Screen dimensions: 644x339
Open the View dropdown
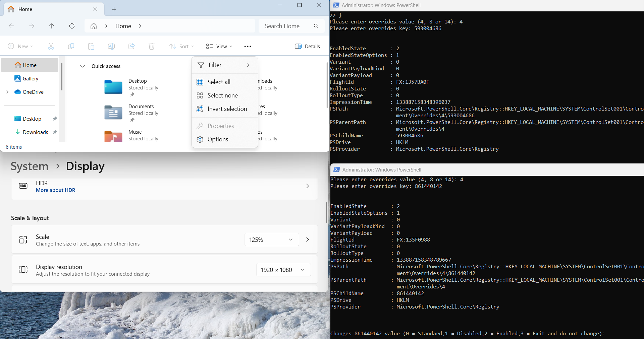coord(219,46)
